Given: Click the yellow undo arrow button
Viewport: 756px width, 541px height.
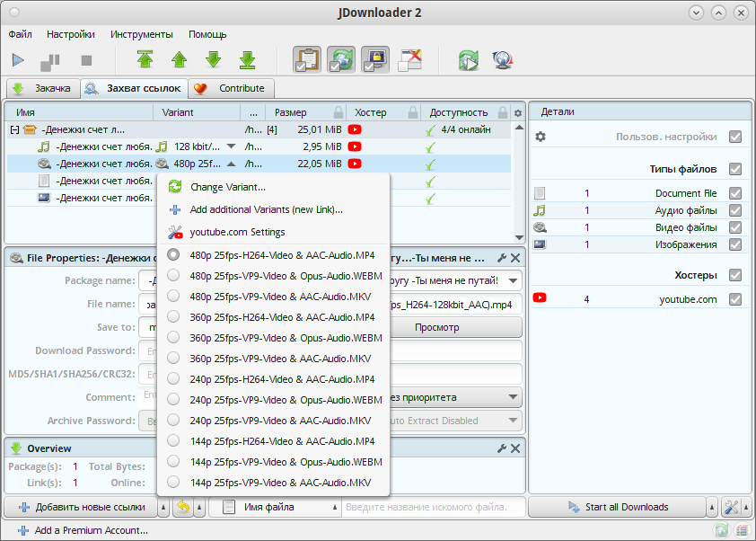Looking at the screenshot, I should coord(183,507).
